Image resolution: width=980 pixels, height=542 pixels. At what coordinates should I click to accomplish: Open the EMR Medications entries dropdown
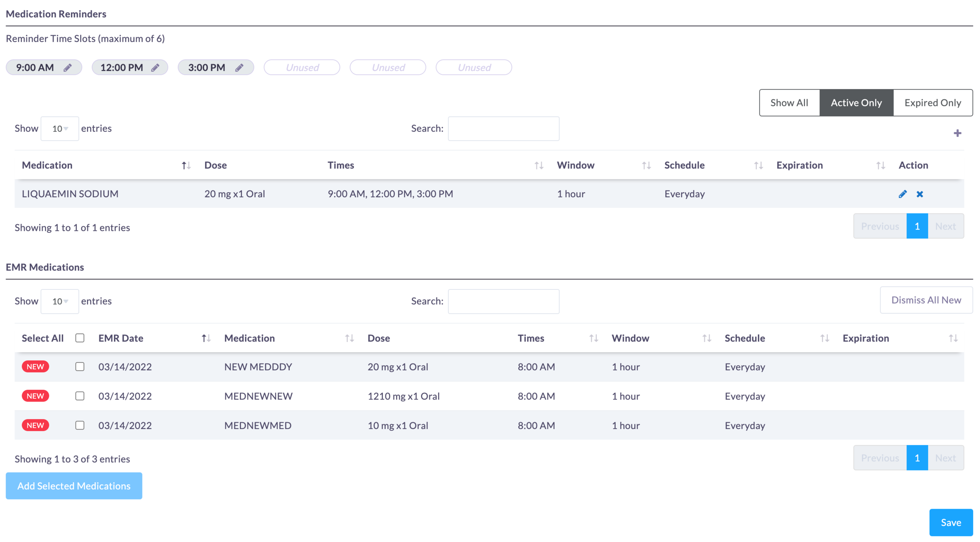[x=60, y=301]
